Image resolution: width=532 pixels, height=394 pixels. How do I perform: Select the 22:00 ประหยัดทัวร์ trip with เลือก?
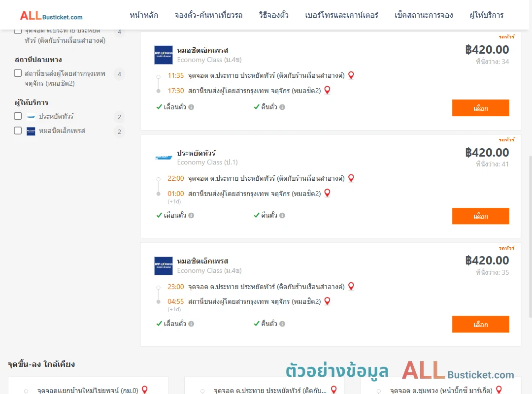pos(480,216)
